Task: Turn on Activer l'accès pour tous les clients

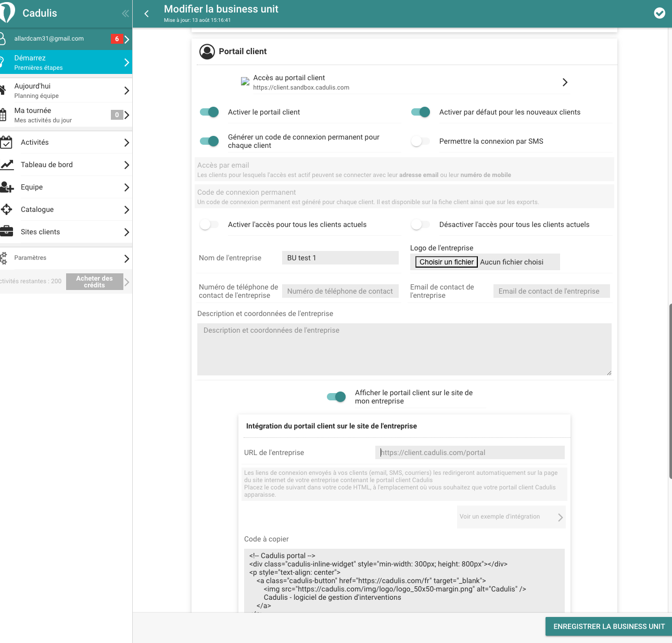Action: 209,224
